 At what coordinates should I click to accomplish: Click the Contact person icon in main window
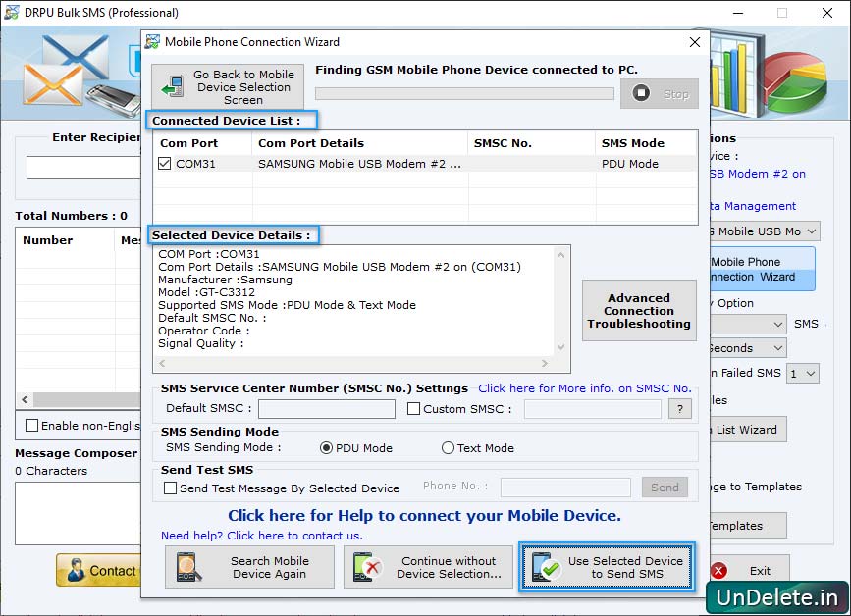(76, 571)
